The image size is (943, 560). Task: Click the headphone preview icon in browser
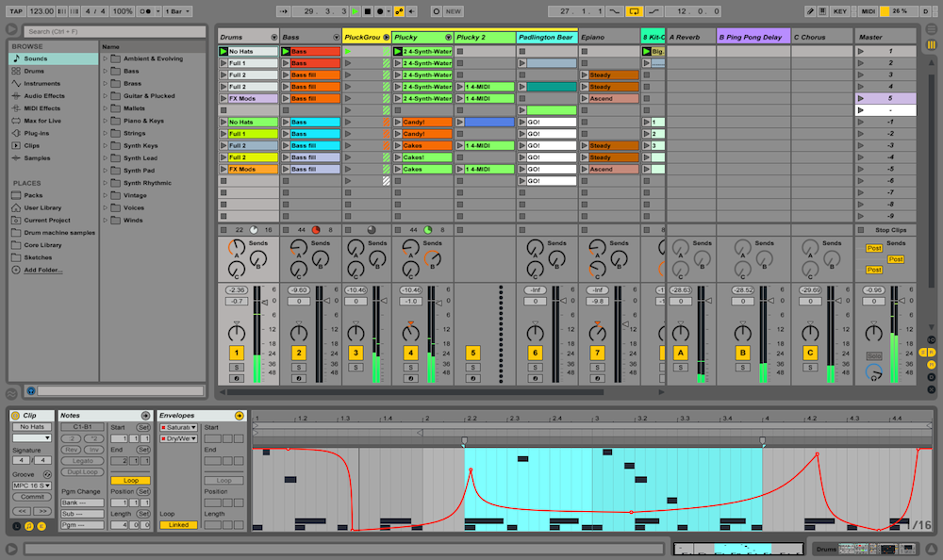(x=30, y=390)
